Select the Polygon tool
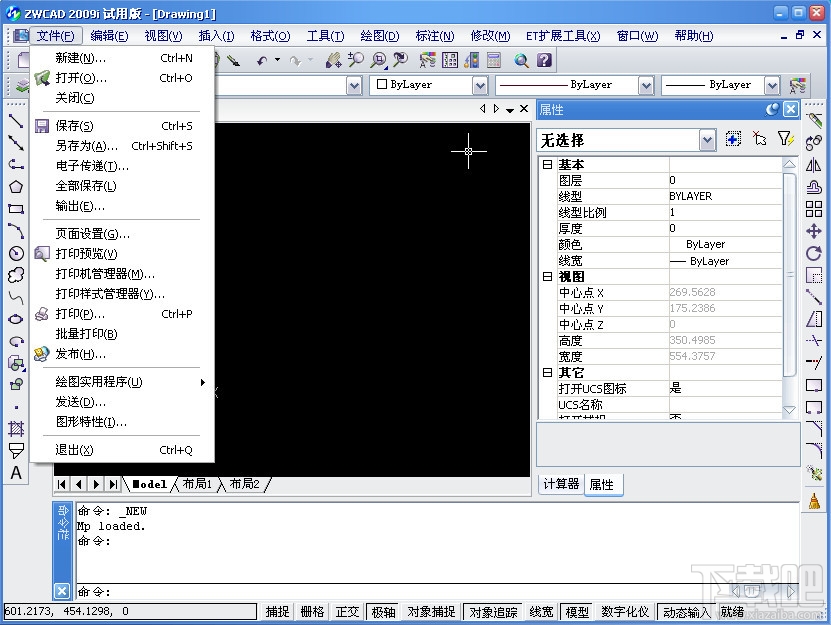 13,186
